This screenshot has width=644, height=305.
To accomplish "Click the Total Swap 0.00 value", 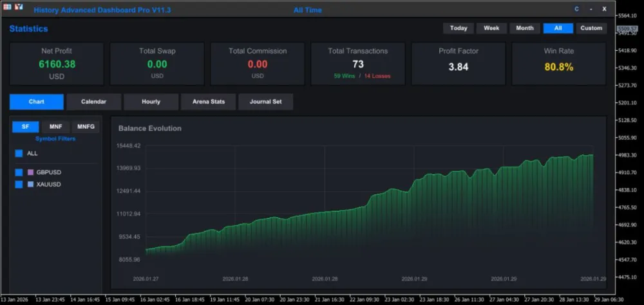I will pos(157,64).
